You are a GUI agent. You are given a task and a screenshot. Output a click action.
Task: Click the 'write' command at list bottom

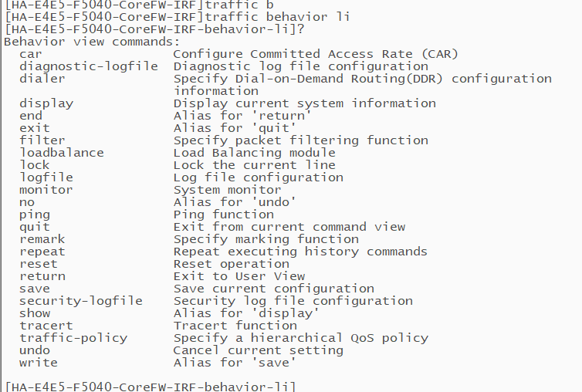(39, 363)
